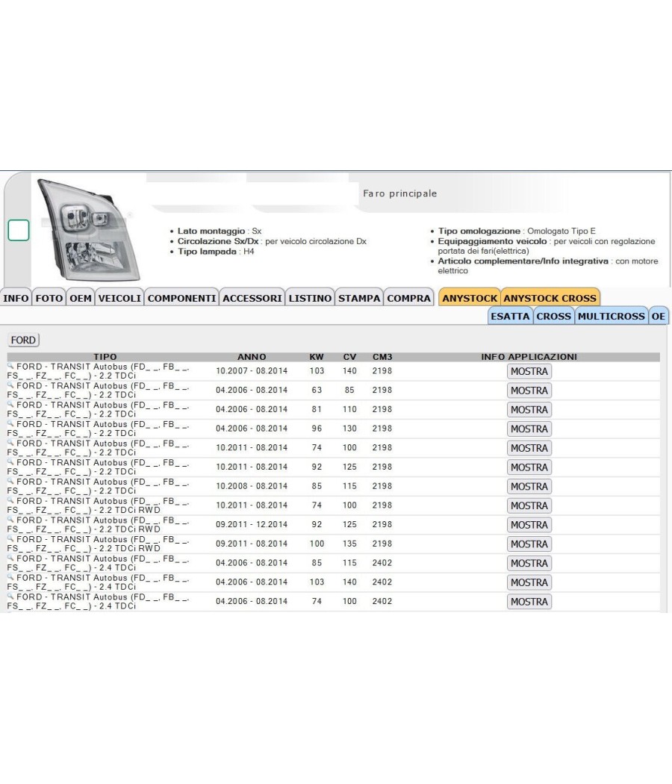Image resolution: width=672 pixels, height=784 pixels.
Task: Click MOSTRA for 2.4 TDCi 115 CV row
Action: 529,564
